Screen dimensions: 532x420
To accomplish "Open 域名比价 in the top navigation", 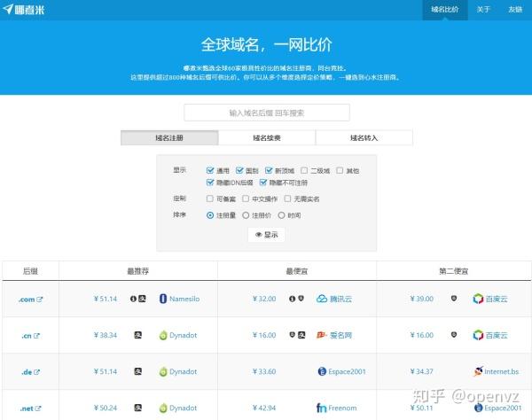I will tap(445, 10).
